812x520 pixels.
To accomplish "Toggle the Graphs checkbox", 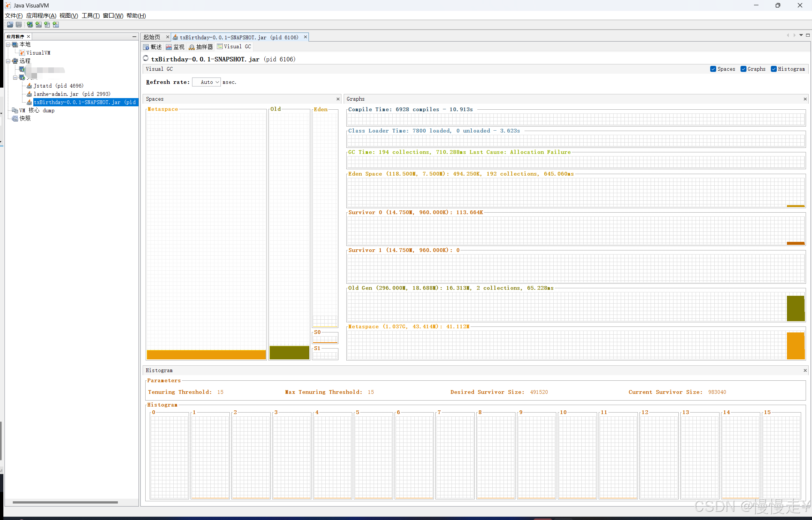I will (743, 69).
